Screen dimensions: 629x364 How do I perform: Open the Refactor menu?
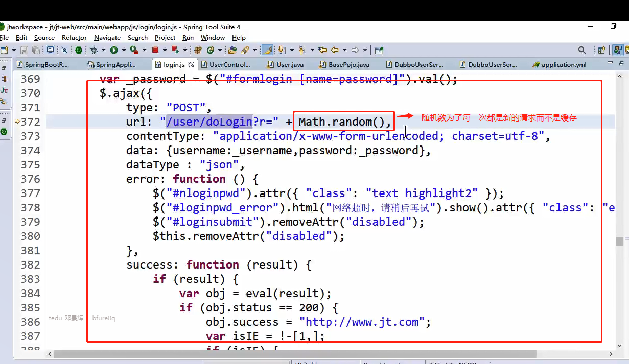point(74,37)
